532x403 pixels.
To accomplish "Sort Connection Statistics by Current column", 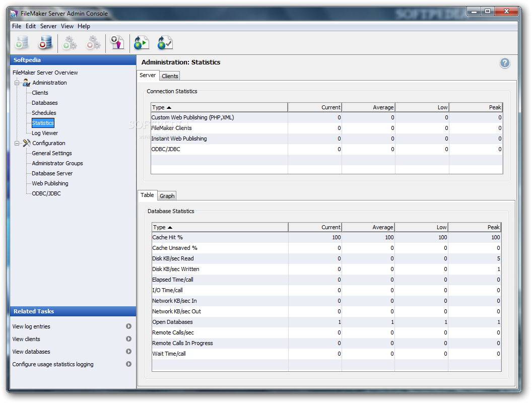I will point(314,107).
